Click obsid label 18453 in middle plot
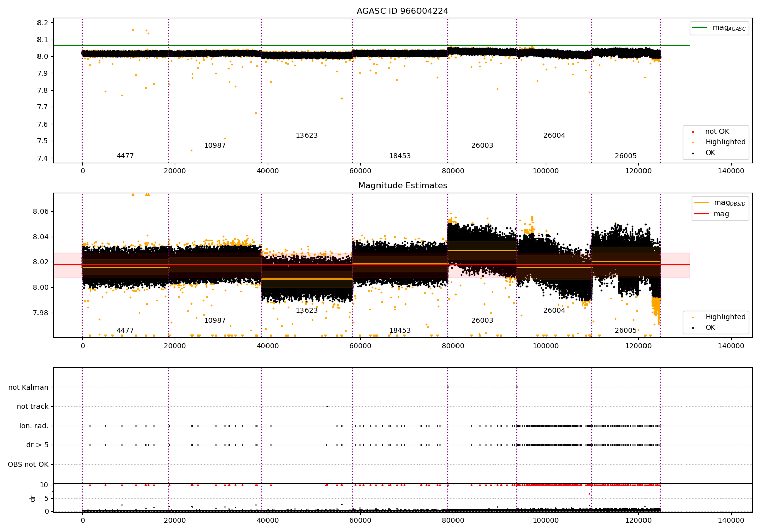Screen dimensions: 760x532 400,331
